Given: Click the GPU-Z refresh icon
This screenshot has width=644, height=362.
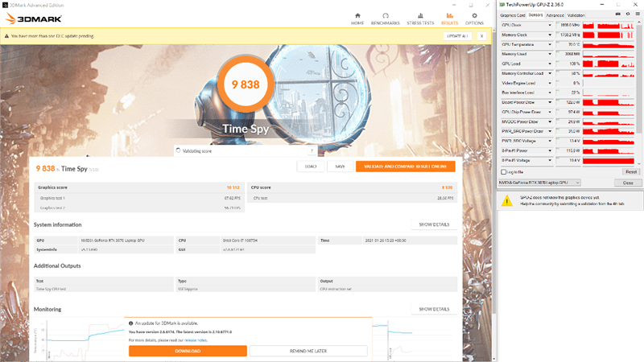Looking at the screenshot, I should pyautogui.click(x=628, y=14).
